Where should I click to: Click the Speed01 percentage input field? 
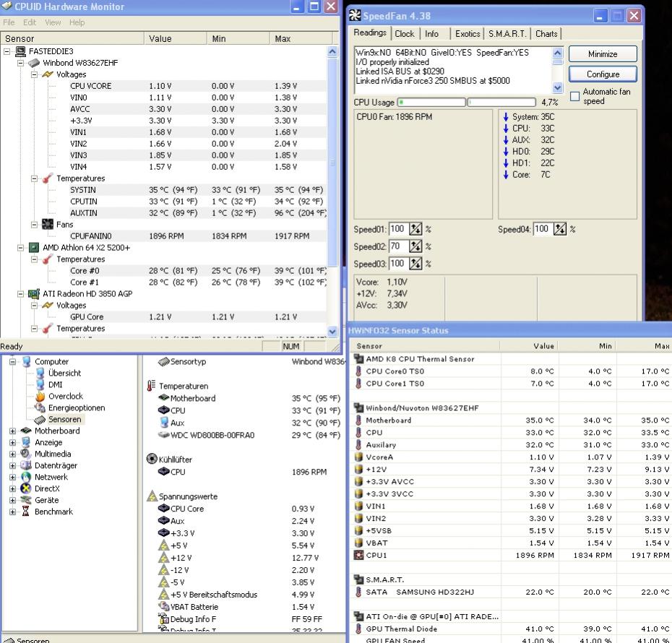tap(399, 229)
